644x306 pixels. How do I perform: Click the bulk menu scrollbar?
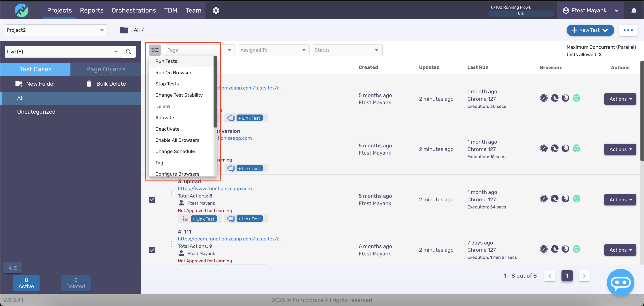tap(215, 92)
